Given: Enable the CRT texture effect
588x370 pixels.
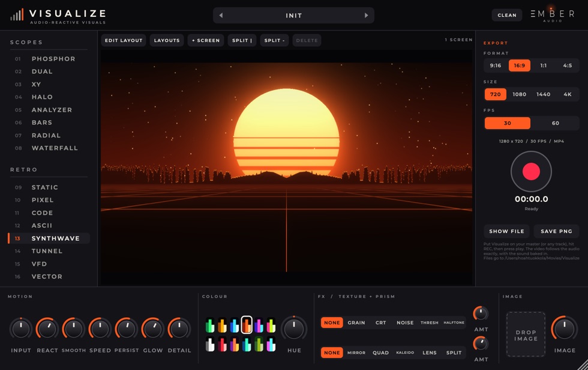Looking at the screenshot, I should (x=380, y=323).
